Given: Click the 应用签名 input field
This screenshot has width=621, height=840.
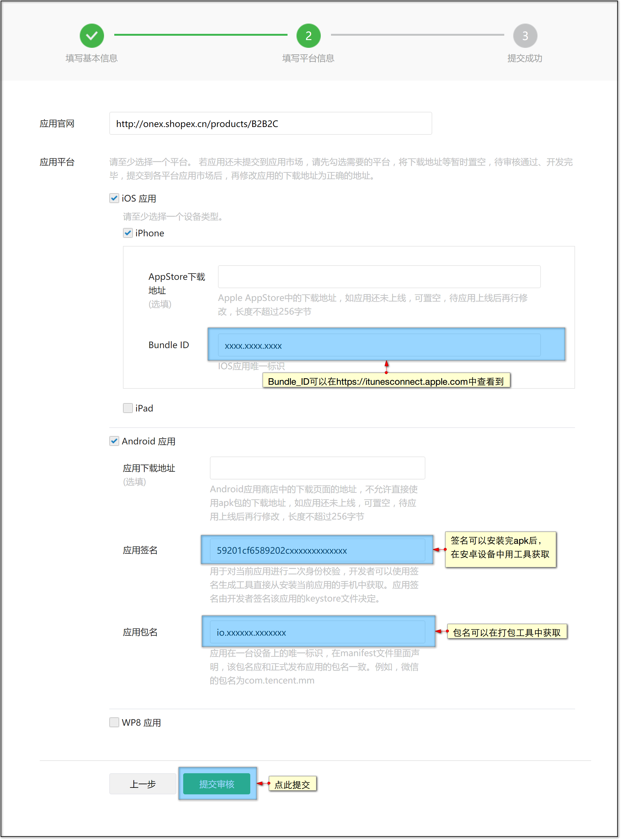Looking at the screenshot, I should click(318, 551).
